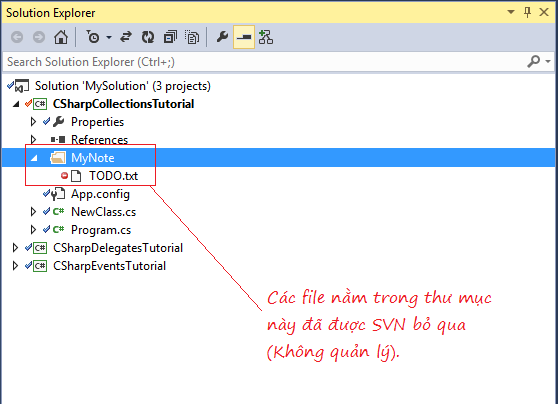Click the Home toolbar icon
Viewport: 558px width, 404px height.
click(61, 37)
